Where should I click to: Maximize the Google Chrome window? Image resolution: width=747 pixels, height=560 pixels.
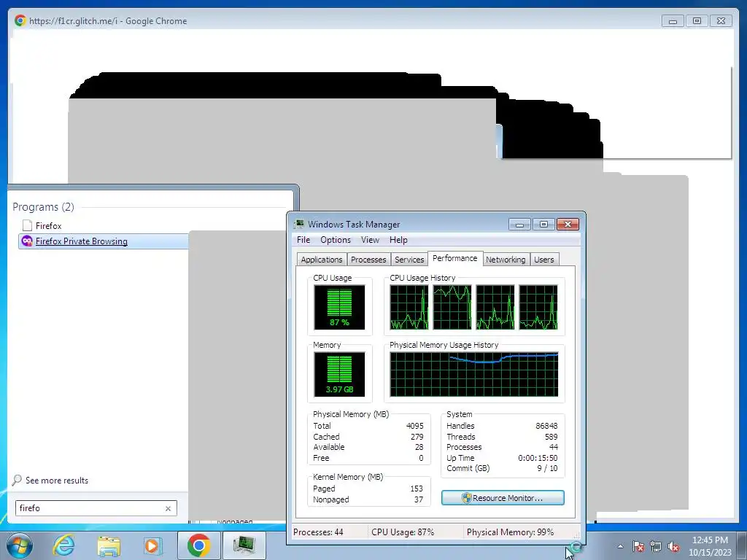(x=697, y=21)
